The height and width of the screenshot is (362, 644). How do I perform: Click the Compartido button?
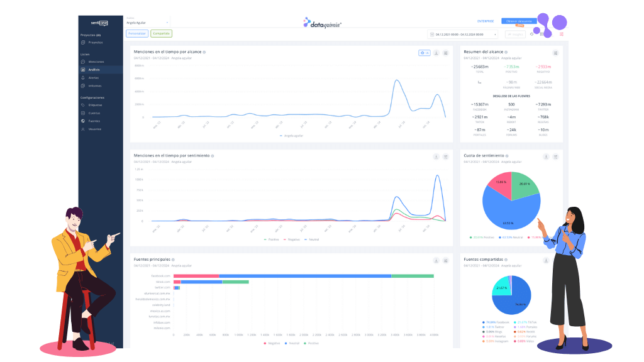pyautogui.click(x=161, y=33)
